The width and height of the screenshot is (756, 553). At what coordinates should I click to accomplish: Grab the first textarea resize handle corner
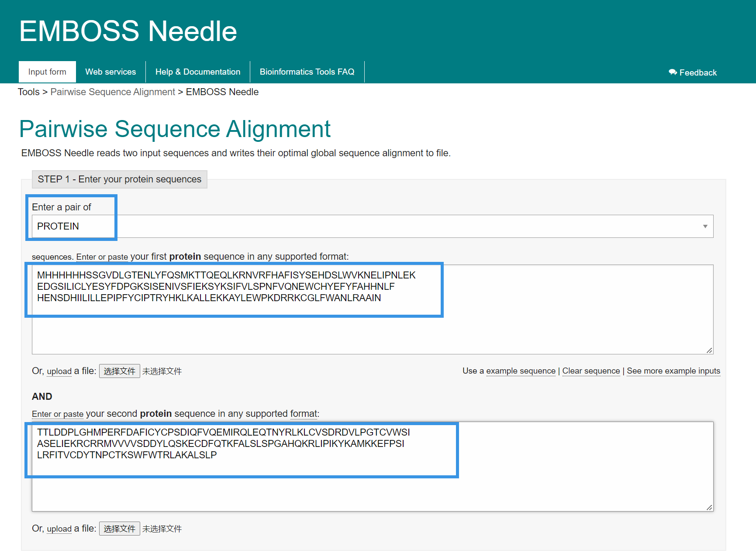coord(709,350)
